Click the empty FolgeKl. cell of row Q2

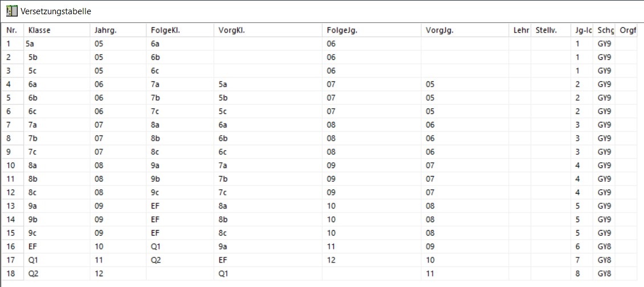click(x=180, y=274)
